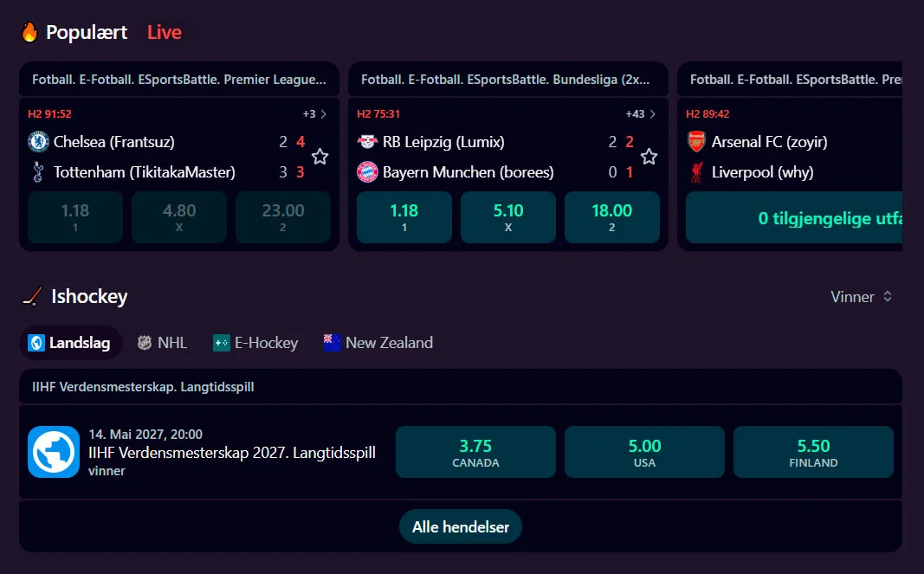This screenshot has height=574, width=924.
Task: Click RB Leipzig (Lumix) team name
Action: [443, 142]
